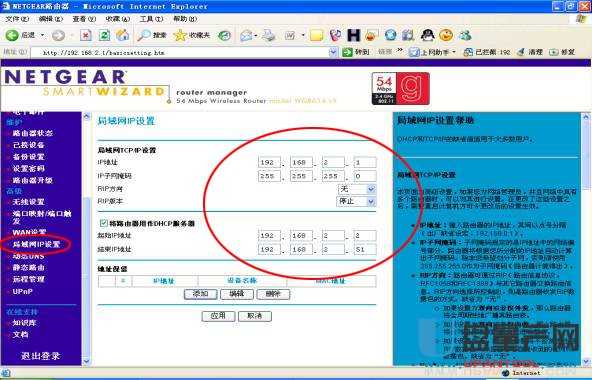Click the Print icon in toolbar
This screenshot has width=592, height=380.
tap(269, 36)
